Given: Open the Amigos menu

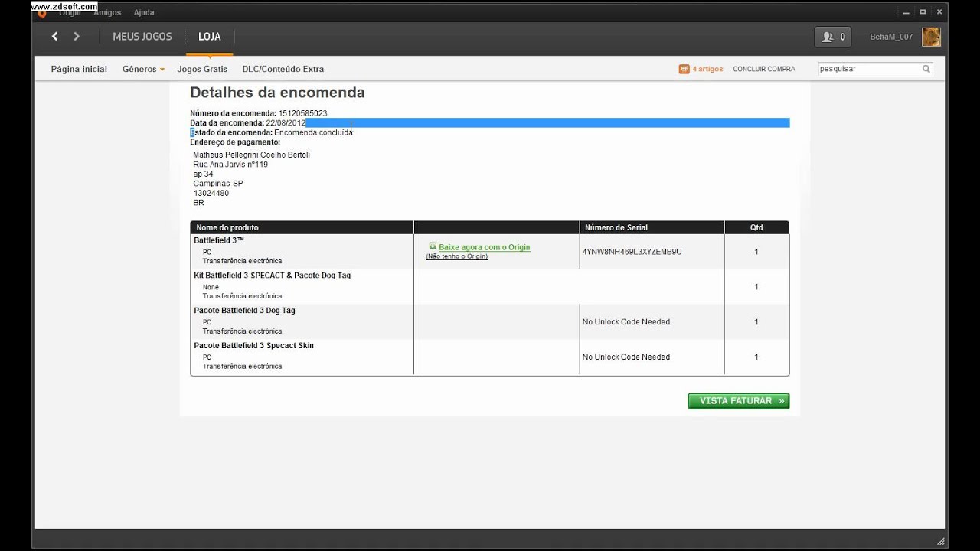Looking at the screenshot, I should coord(107,13).
